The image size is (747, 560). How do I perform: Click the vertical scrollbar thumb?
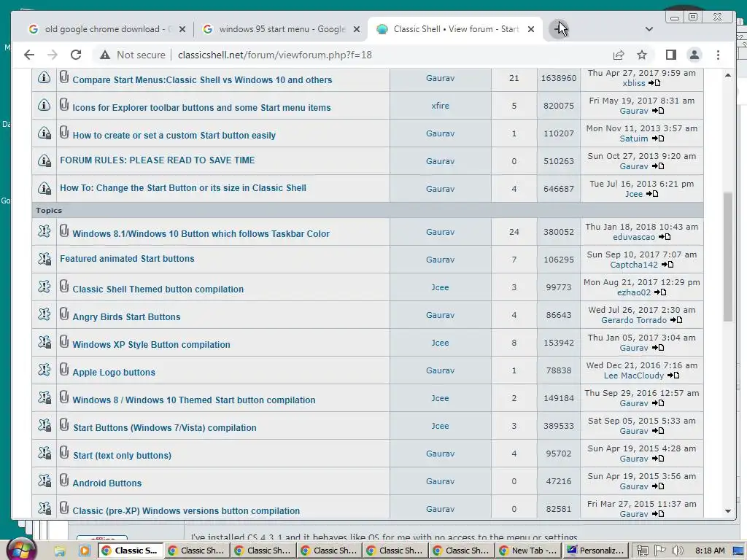[728, 257]
